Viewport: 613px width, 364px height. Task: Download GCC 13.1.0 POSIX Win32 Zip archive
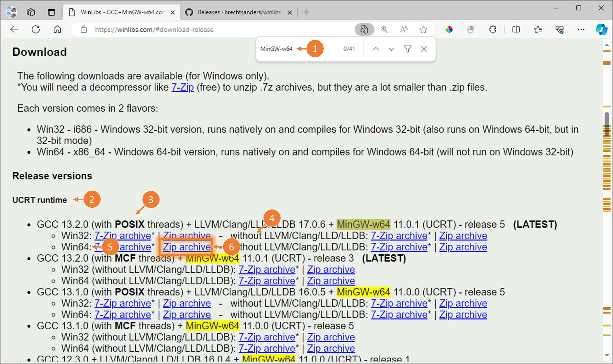[187, 303]
